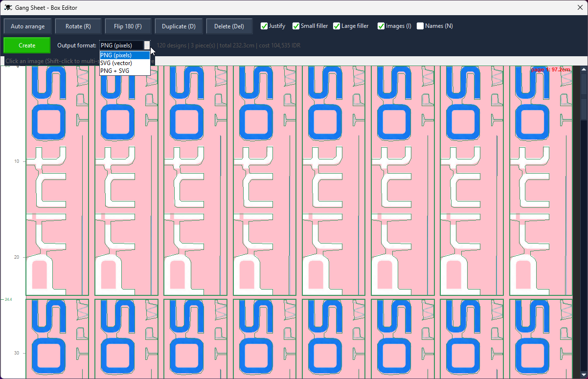Click the Gang Sheet app icon in title bar
The height and width of the screenshot is (379, 588).
click(8, 7)
